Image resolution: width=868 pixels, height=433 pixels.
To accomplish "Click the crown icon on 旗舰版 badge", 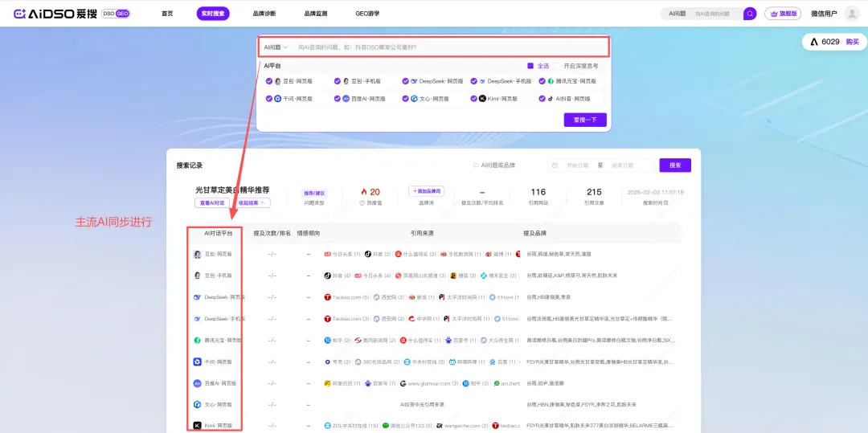I will click(774, 14).
